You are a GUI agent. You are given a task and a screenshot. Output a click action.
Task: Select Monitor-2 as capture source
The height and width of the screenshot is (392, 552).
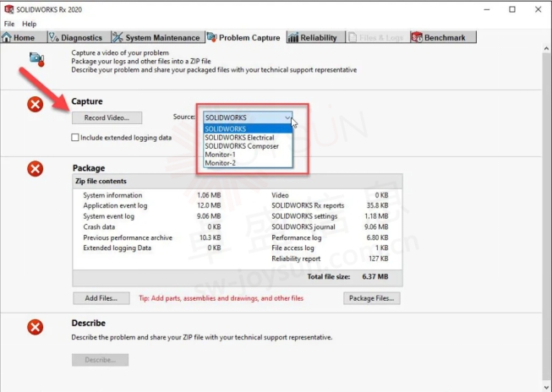pyautogui.click(x=248, y=163)
